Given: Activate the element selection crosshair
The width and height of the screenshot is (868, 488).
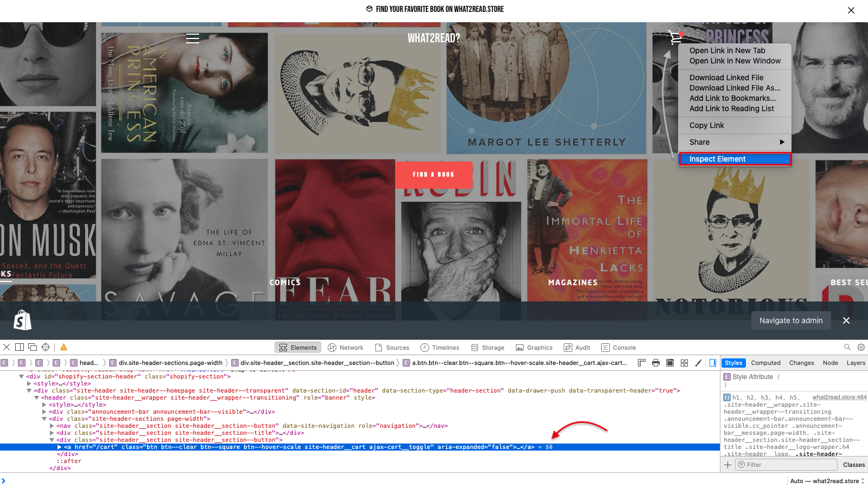Looking at the screenshot, I should (46, 347).
